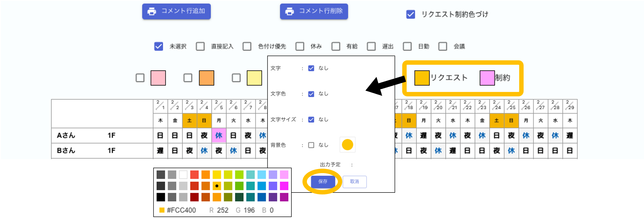Pick the white swatch in color palette
The width and height of the screenshot is (644, 218).
tap(183, 175)
